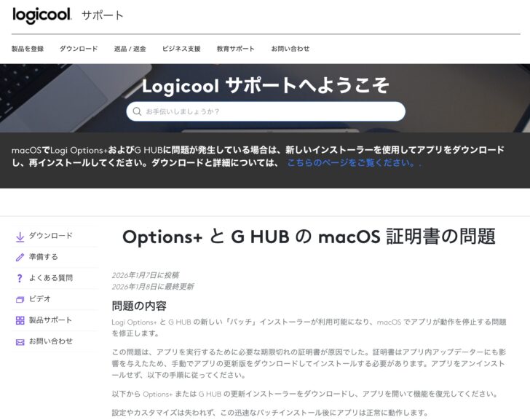Screen dimensions: 530x420
Task: Click the 製品サポート grid icon
Action: pyautogui.click(x=20, y=321)
